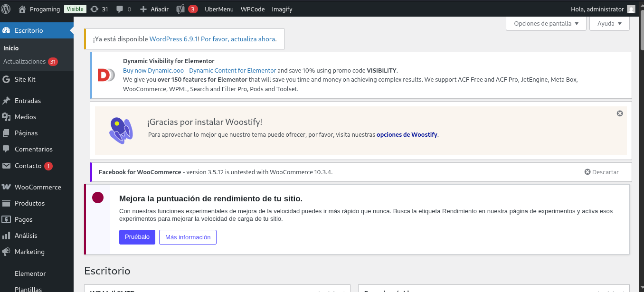
Task: Open the Añadir new content menu
Action: [155, 9]
